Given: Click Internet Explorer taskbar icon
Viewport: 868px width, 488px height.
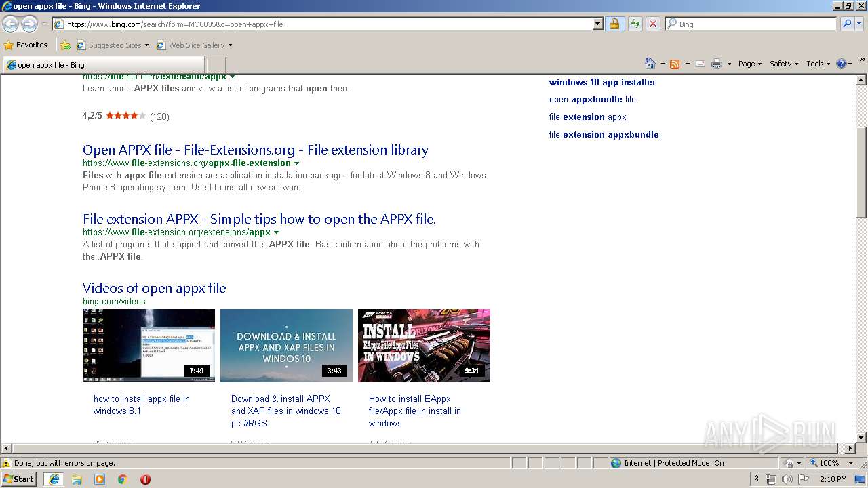Looking at the screenshot, I should coord(54,479).
